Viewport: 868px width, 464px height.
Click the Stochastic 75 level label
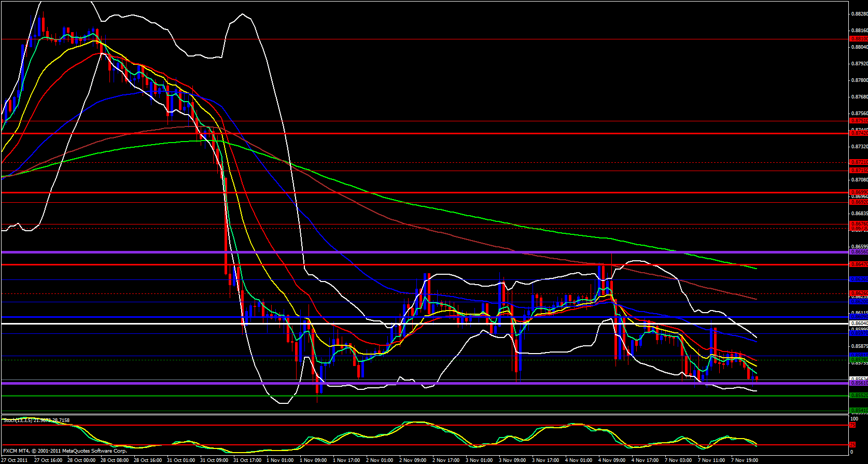click(852, 425)
